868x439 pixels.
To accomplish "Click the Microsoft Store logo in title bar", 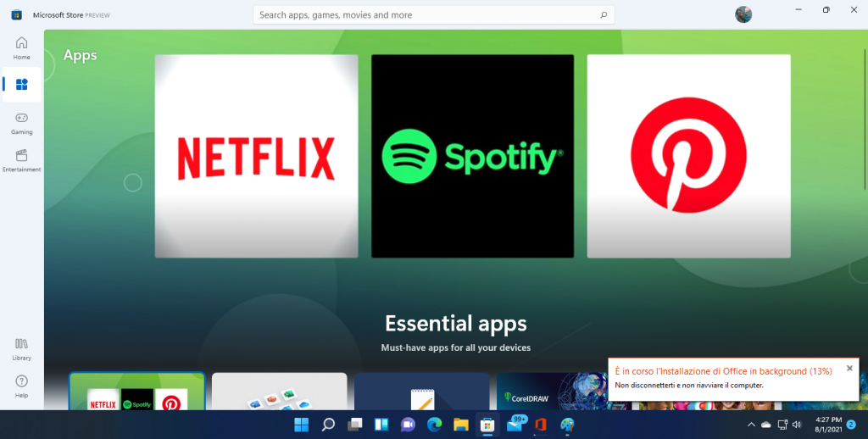I will tap(17, 15).
